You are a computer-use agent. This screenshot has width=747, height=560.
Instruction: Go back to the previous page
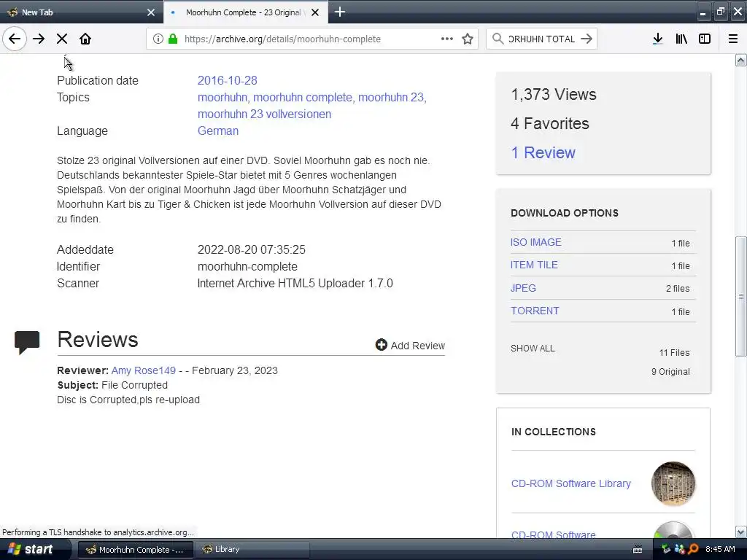click(15, 39)
